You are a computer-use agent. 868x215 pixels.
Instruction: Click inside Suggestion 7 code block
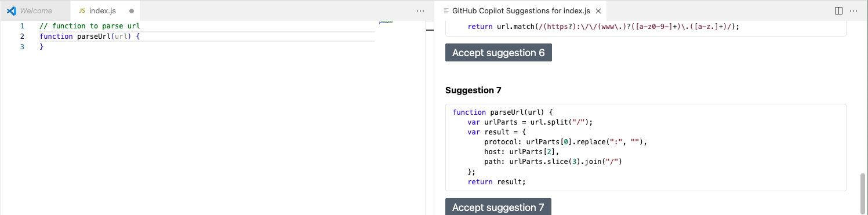645,147
